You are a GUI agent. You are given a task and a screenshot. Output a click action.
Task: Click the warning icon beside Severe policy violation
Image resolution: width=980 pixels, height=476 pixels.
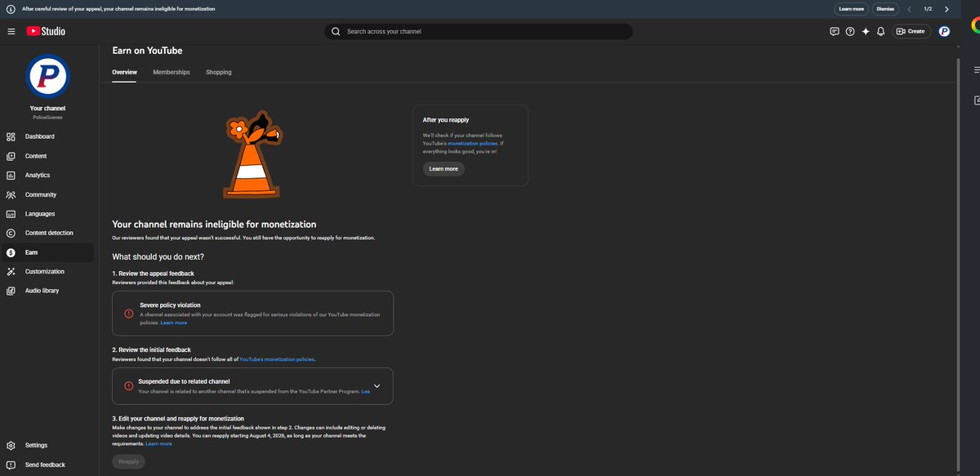128,314
